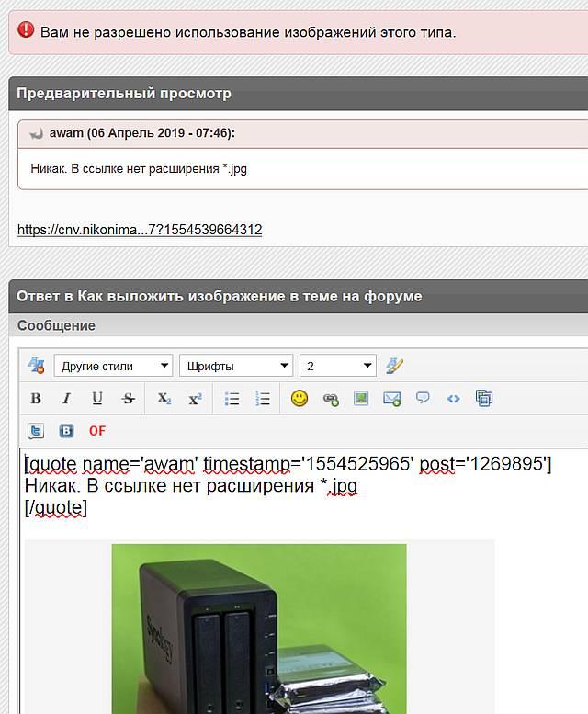Apply Italic formatting
This screenshot has width=588, height=714.
(66, 399)
